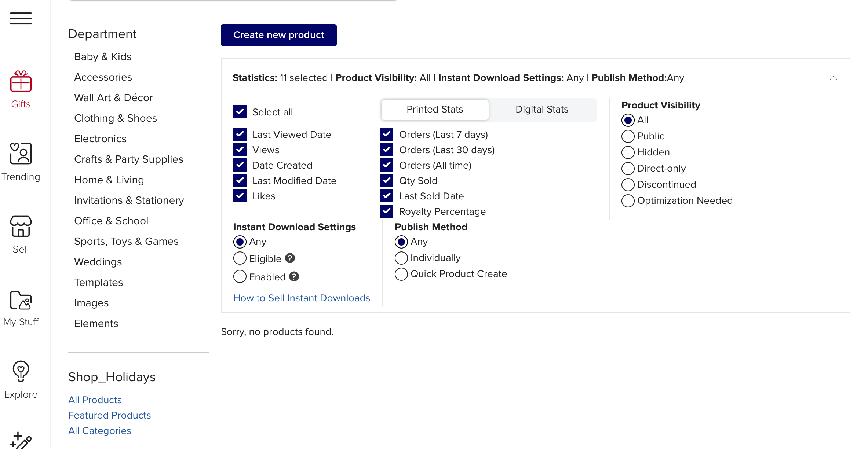Uncheck the Select all checkbox
This screenshot has width=868, height=449.
click(x=240, y=112)
